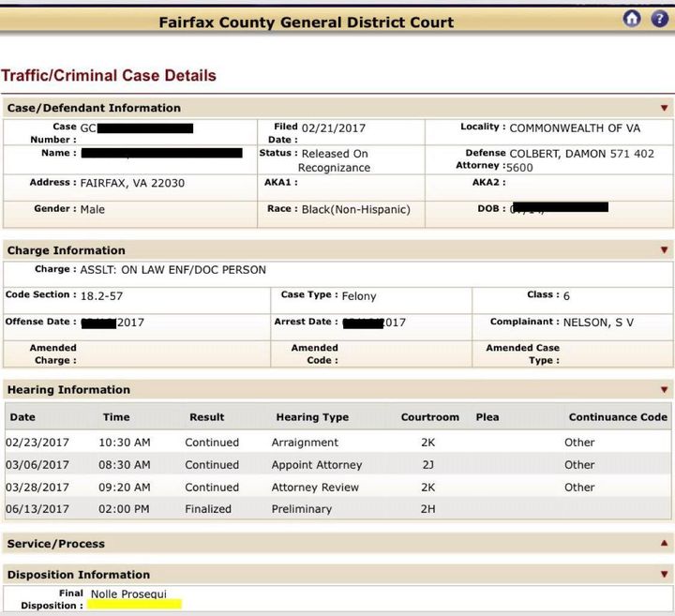Select the Date column header

[22, 417]
